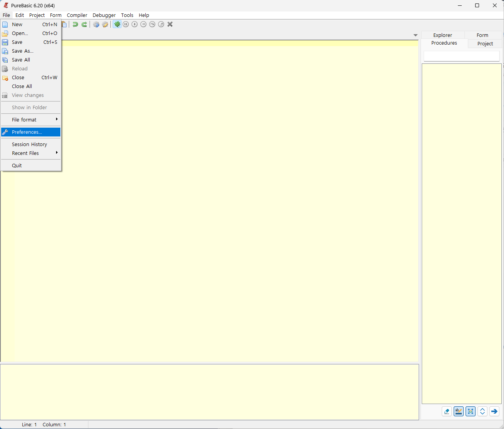Switch to the Explorer tab

[x=443, y=35]
